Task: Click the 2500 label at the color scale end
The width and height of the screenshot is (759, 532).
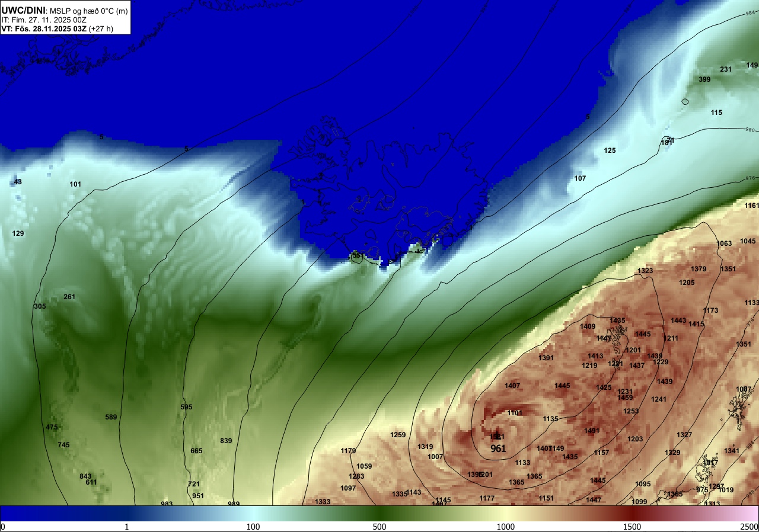Action: pyautogui.click(x=750, y=527)
